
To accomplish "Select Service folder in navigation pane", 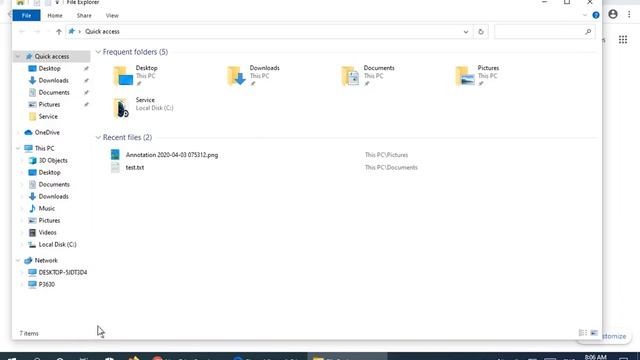I will (48, 117).
